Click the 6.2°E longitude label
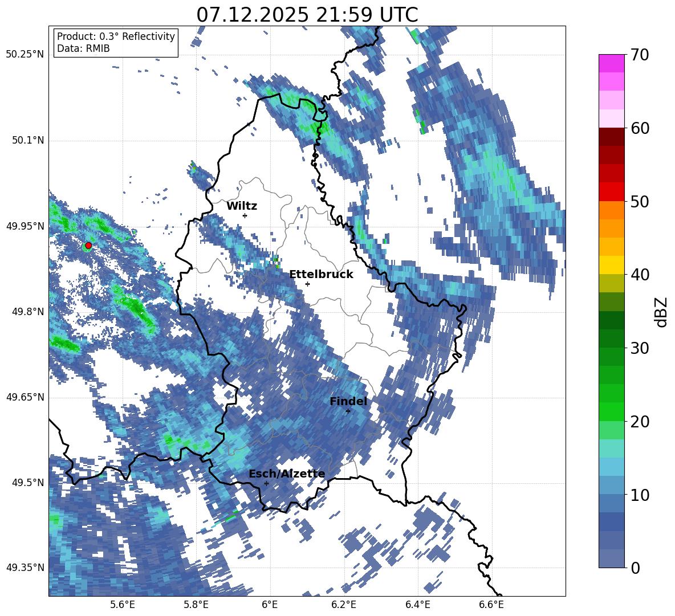The width and height of the screenshot is (675, 616). (x=344, y=605)
